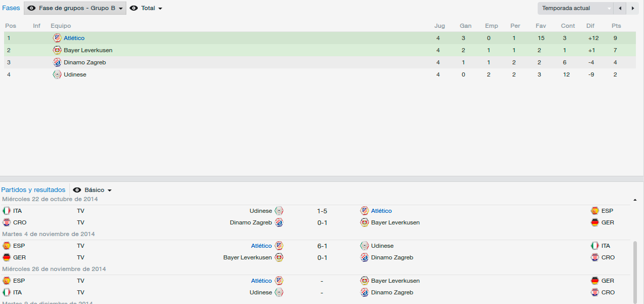The height and width of the screenshot is (304, 644).
Task: Toggle eye icon next to Básico
Action: click(x=77, y=190)
